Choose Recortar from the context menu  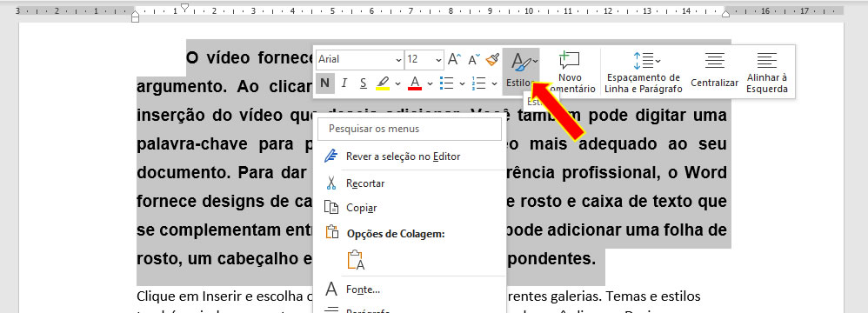409,183
